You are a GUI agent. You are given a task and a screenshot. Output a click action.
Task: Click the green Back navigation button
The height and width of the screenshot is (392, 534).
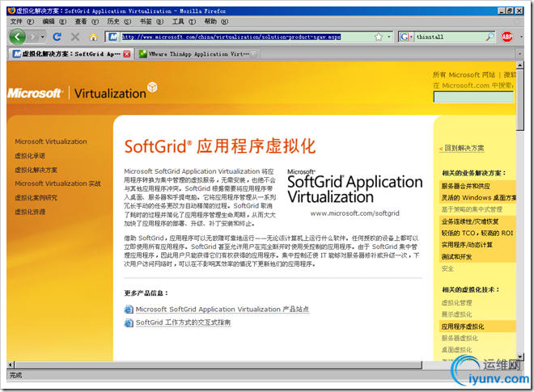pyautogui.click(x=17, y=36)
